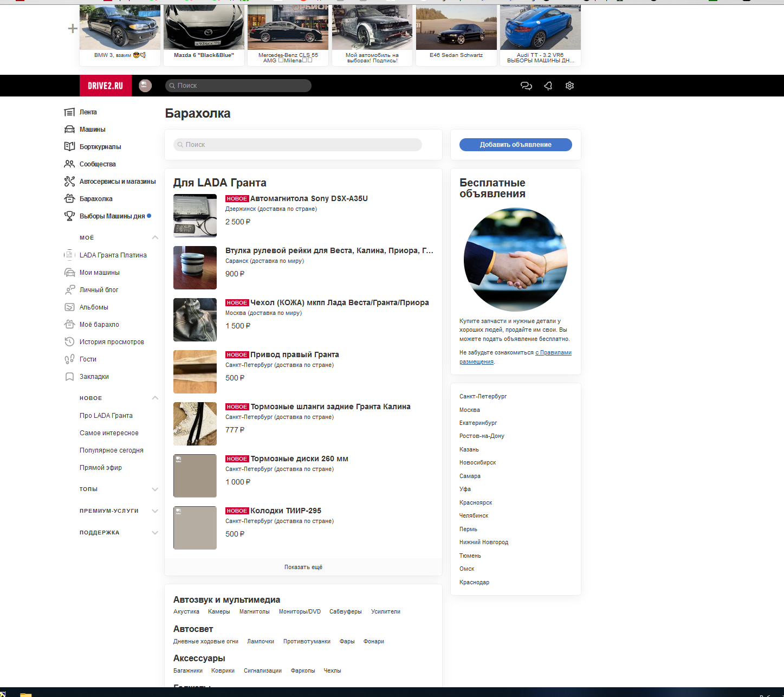Filter by city Екатеринбург
The height and width of the screenshot is (697, 784).
pos(478,423)
